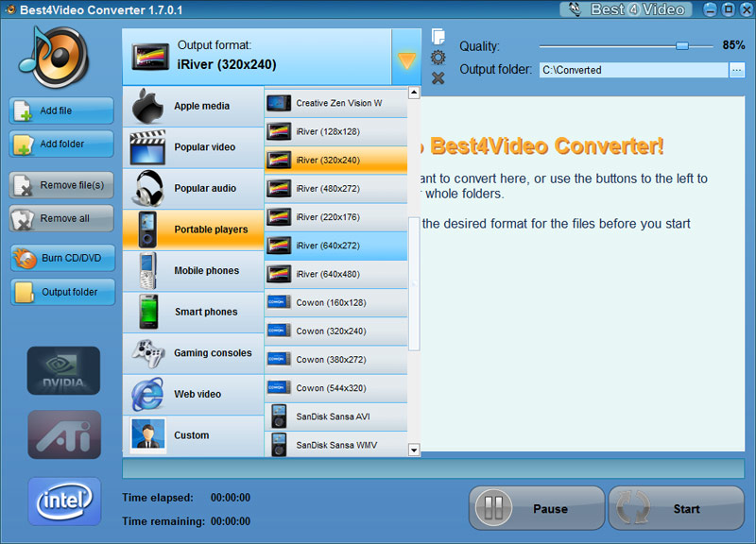
Task: Minimize the Best4Video Converter window
Action: click(x=710, y=9)
